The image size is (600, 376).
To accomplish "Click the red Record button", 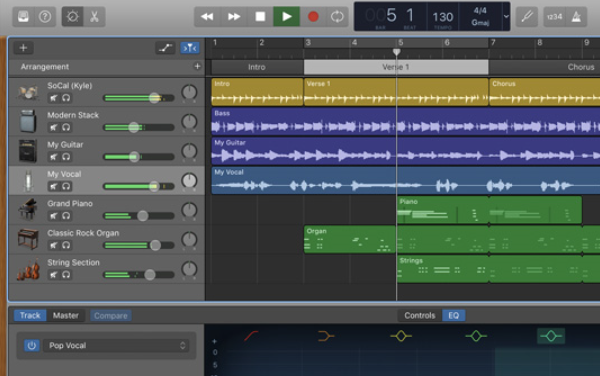I will pos(313,16).
